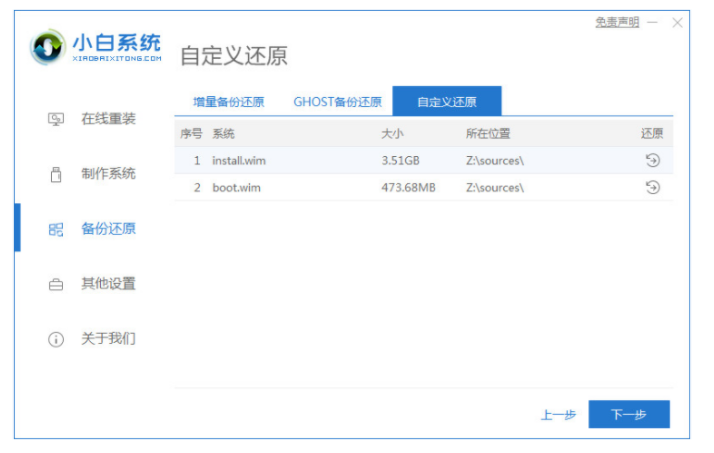Go back with the 上一步 button
Screen dimensions: 714x453
pyautogui.click(x=557, y=414)
